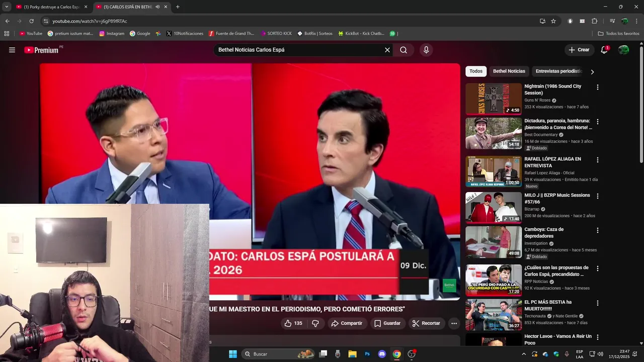This screenshot has height=362, width=644.
Task: Dislike the video
Action: 315,323
